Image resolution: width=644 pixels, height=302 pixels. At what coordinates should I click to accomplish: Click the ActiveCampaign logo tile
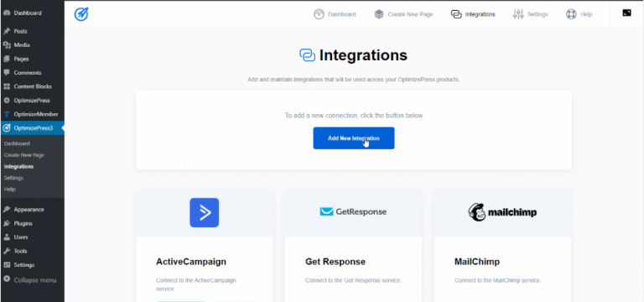(x=204, y=212)
